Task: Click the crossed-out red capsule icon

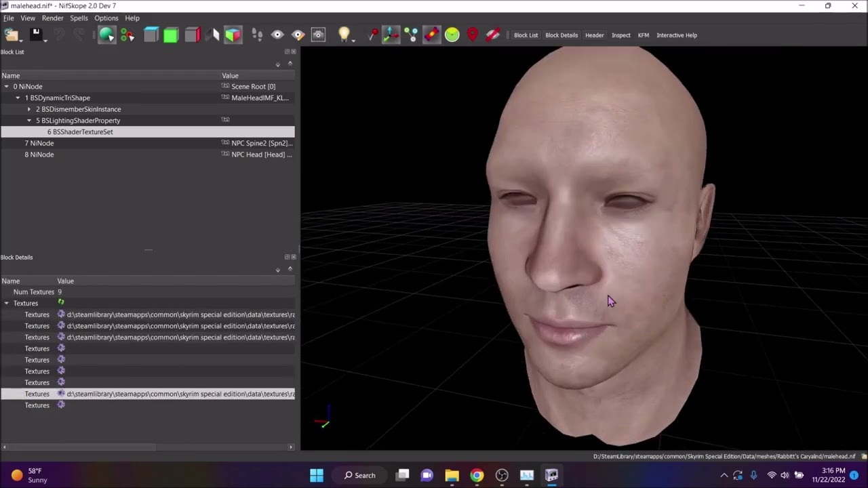Action: coord(493,35)
